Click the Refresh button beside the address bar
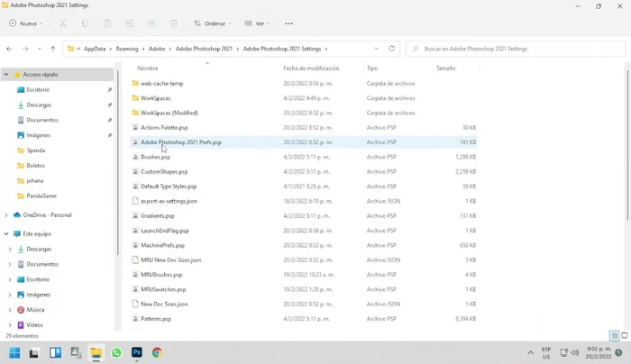 coord(391,49)
